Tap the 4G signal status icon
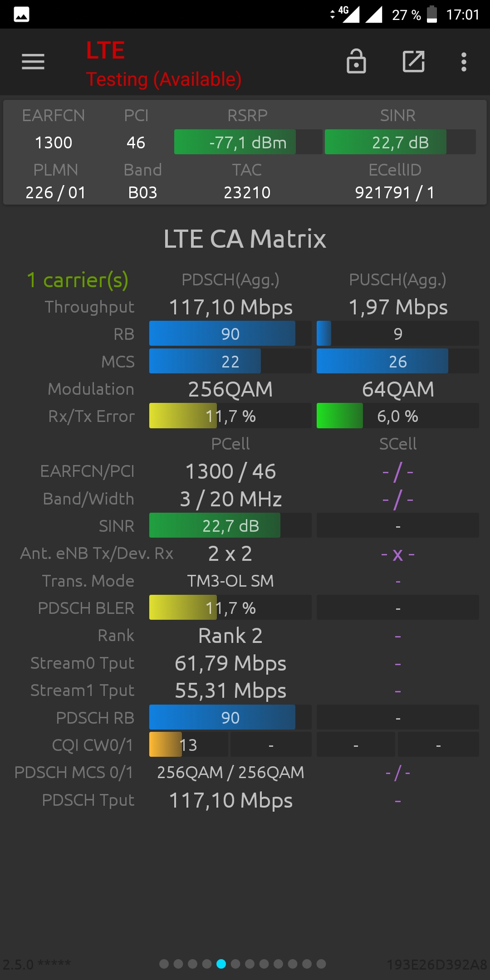Viewport: 490px width, 980px height. (x=346, y=14)
